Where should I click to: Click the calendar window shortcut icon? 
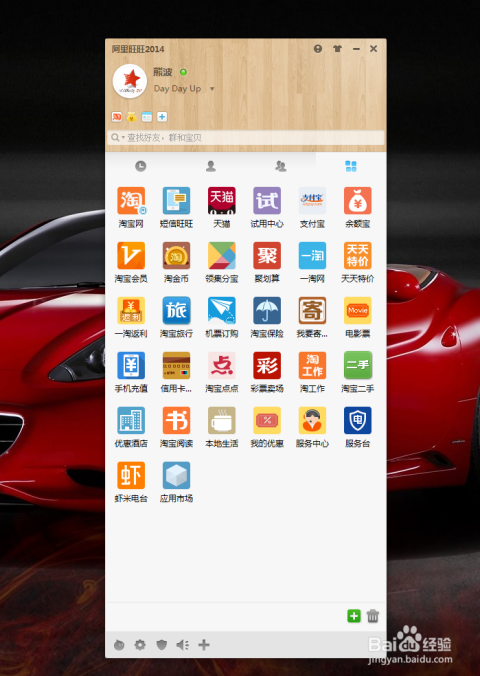[x=147, y=117]
